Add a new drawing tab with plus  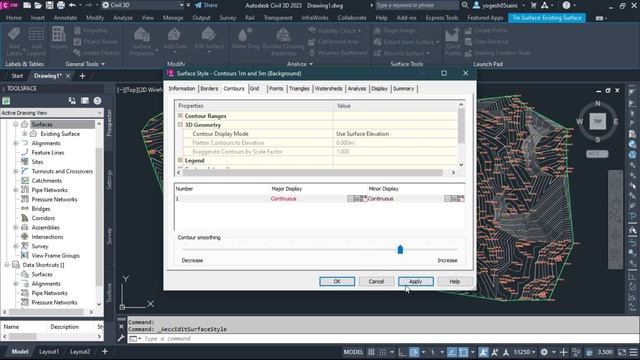click(82, 76)
